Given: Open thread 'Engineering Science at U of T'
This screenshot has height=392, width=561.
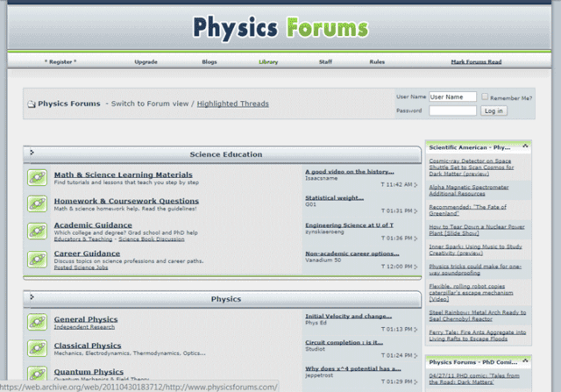Looking at the screenshot, I should pos(349,225).
